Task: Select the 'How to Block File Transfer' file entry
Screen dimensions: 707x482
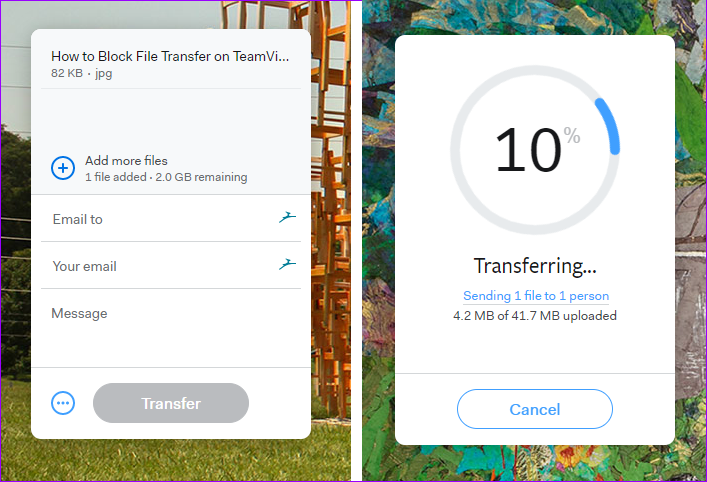Action: click(x=170, y=64)
